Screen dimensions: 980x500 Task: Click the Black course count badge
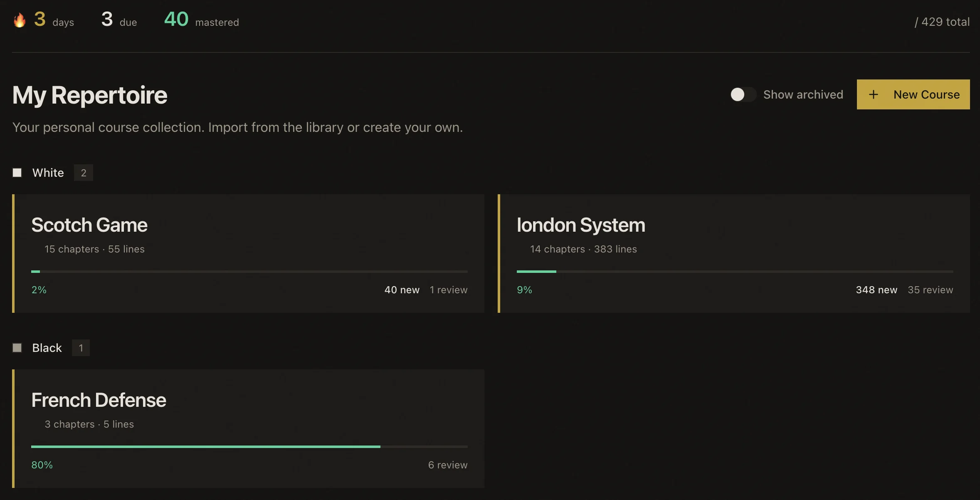pyautogui.click(x=81, y=348)
